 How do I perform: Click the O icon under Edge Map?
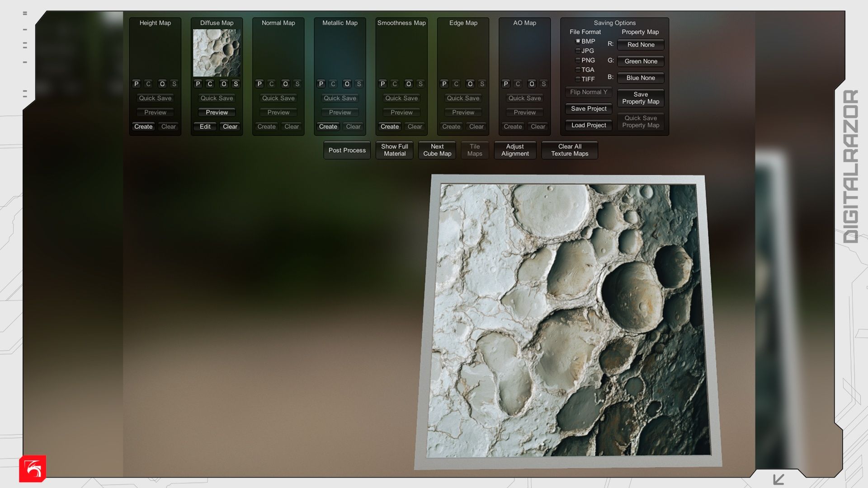(x=470, y=84)
